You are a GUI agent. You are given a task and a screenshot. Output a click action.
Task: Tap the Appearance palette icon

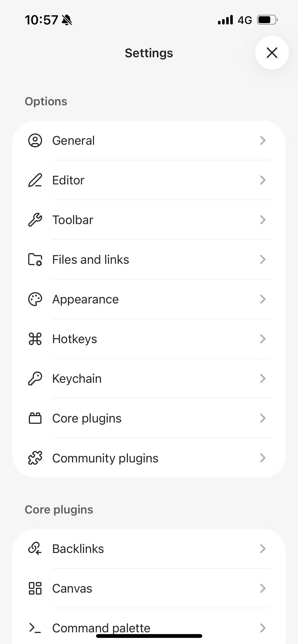(x=35, y=299)
